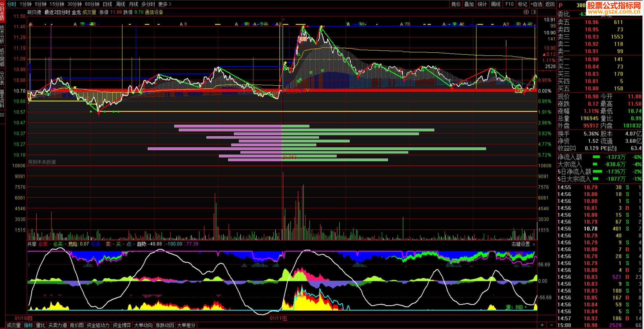Add stock via +自选 button
Screen dimensions: 644x329
536,4
